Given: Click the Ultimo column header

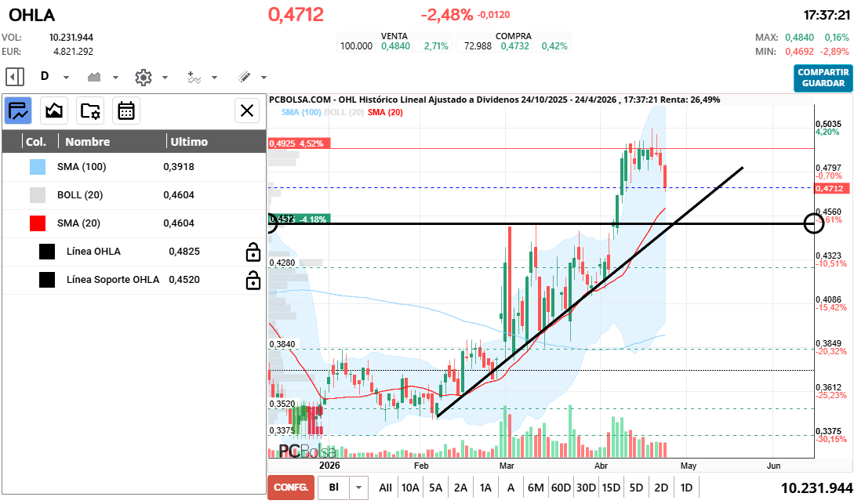Looking at the screenshot, I should (189, 142).
